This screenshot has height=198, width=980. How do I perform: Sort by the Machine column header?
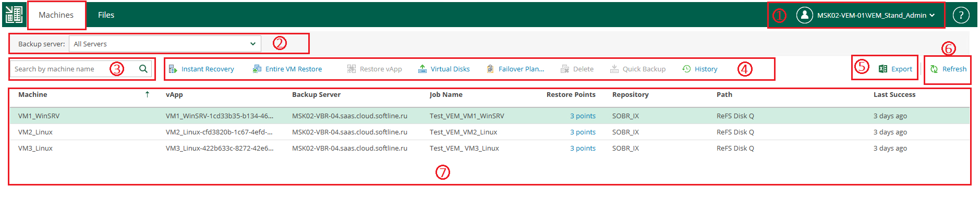click(32, 94)
